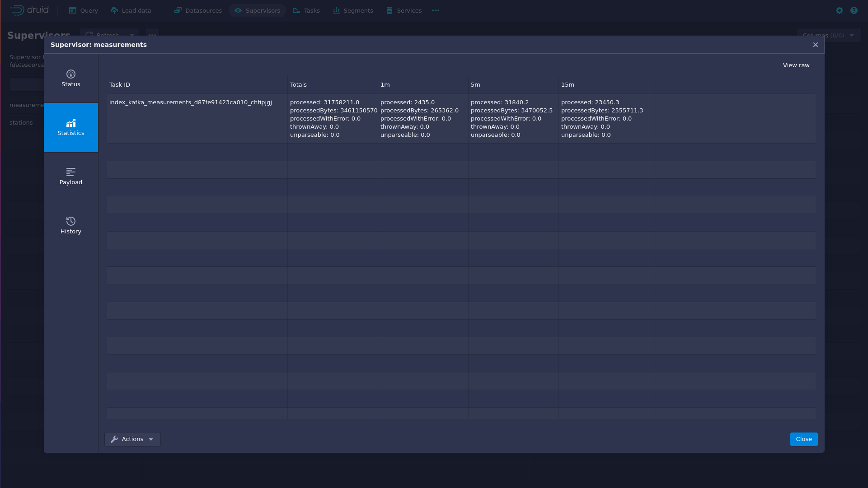Close dialog with the X icon

pos(816,45)
